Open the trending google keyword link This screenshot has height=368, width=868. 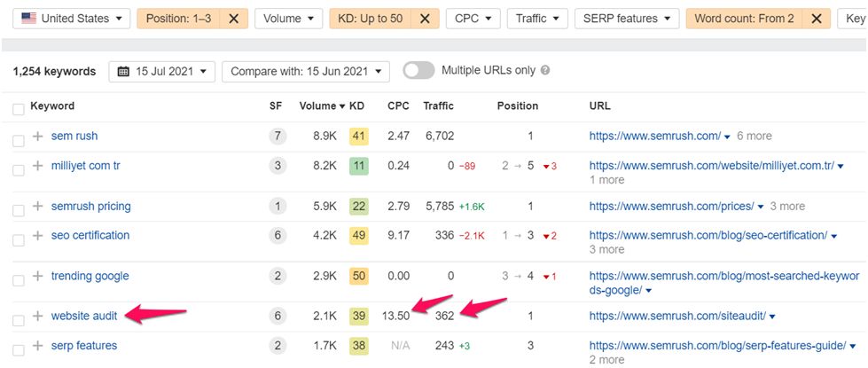tap(90, 276)
